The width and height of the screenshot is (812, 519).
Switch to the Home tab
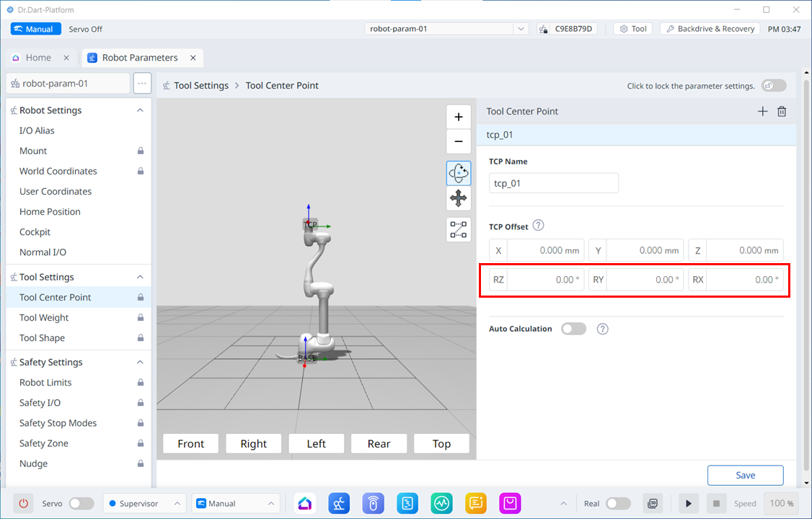click(38, 58)
